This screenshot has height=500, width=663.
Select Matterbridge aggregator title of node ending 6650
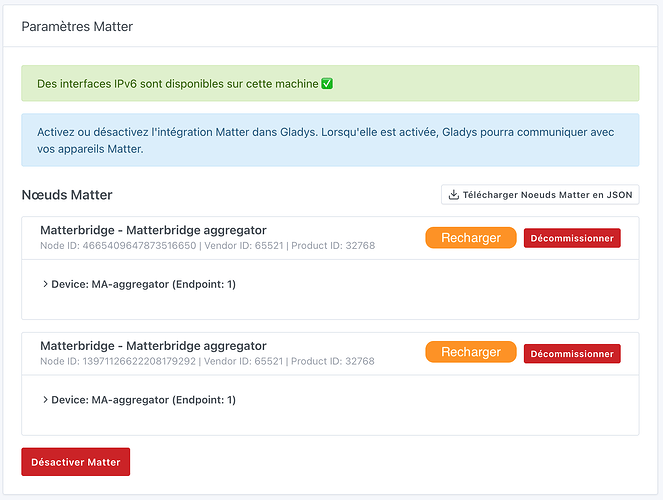coord(153,230)
